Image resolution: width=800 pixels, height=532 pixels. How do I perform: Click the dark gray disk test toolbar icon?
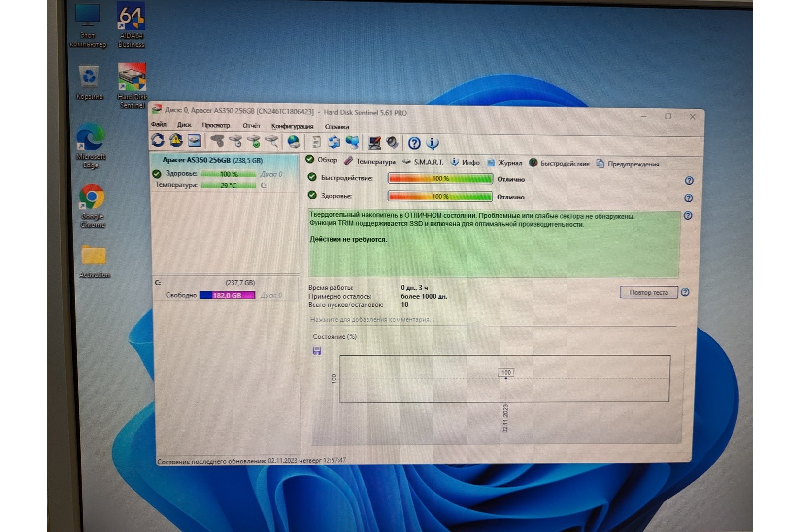point(217,142)
